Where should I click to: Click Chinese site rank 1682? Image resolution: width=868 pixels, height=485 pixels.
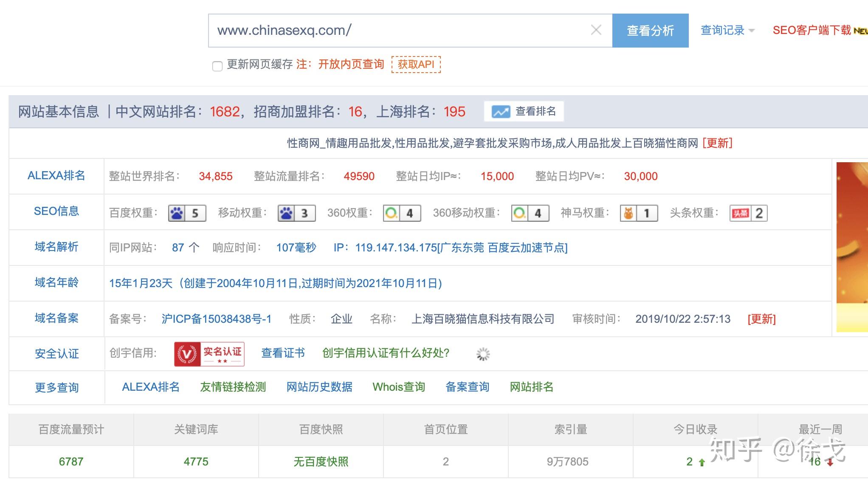(x=225, y=112)
